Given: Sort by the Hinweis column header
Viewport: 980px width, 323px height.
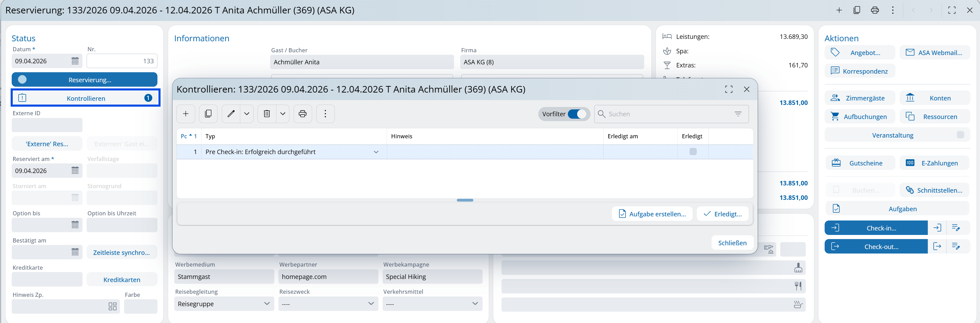Looking at the screenshot, I should click(x=402, y=136).
